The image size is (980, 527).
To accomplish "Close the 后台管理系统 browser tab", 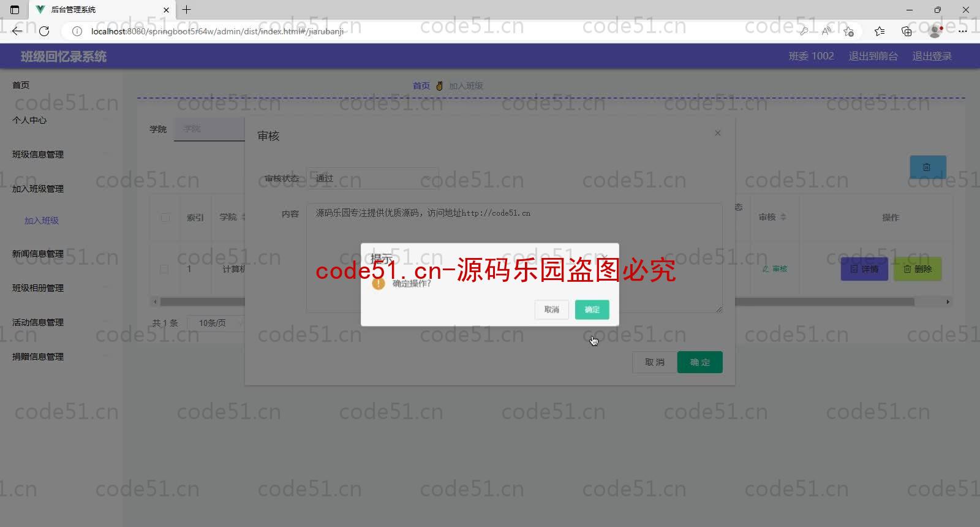I will click(x=166, y=10).
